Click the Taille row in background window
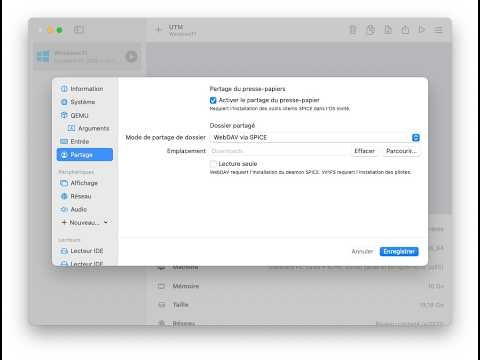The image size is (480, 360). pyautogui.click(x=300, y=305)
